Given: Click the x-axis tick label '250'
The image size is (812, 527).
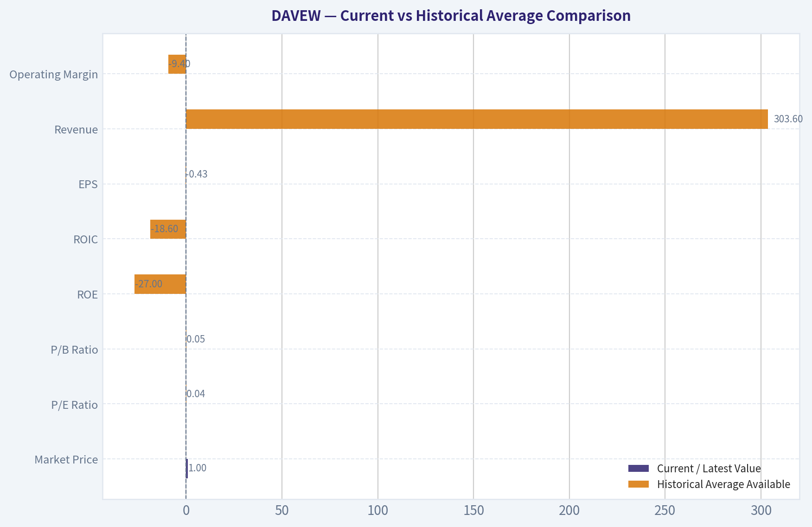Looking at the screenshot, I should (665, 510).
